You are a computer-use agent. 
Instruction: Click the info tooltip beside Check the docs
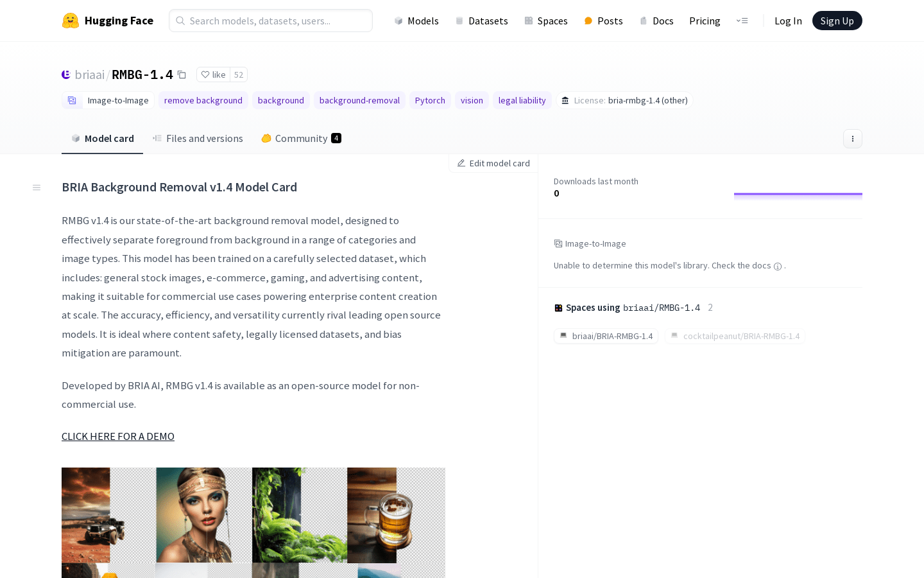tap(778, 266)
